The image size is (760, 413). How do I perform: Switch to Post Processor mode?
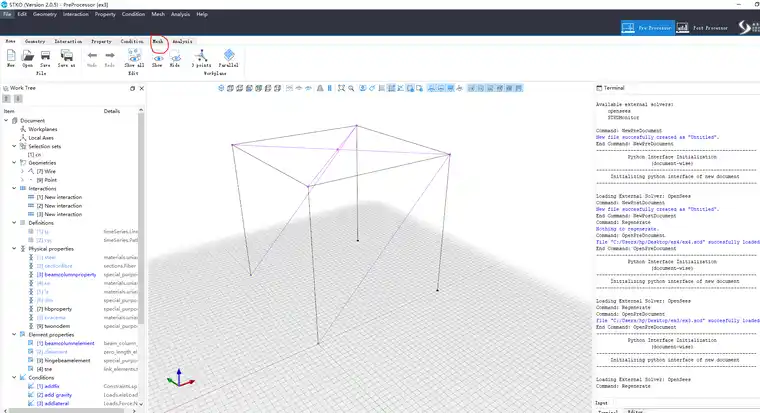pyautogui.click(x=703, y=28)
